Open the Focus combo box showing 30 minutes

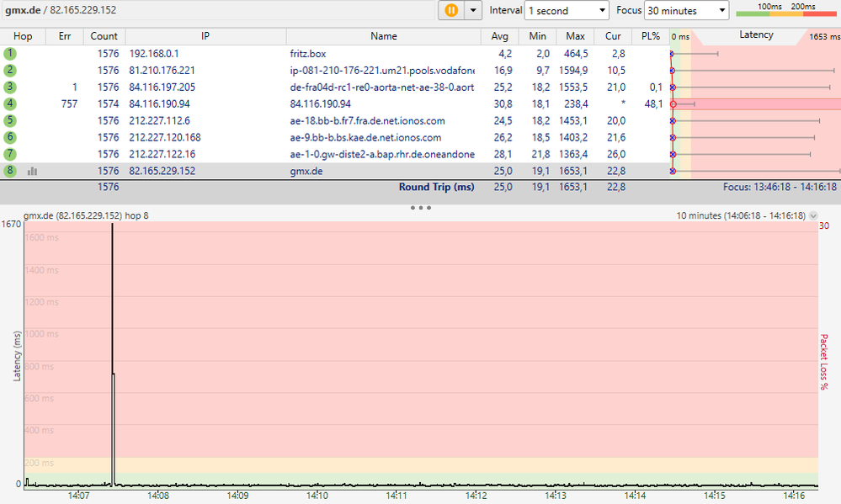[687, 10]
